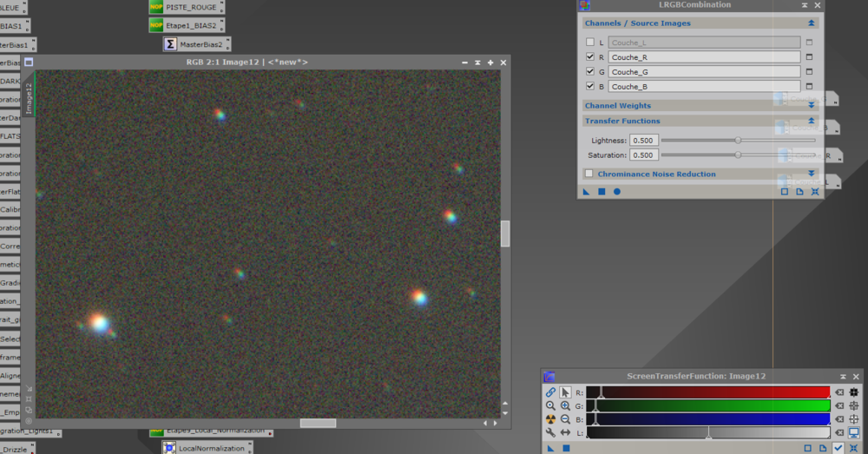Collapse the Transfer Functions section

811,121
